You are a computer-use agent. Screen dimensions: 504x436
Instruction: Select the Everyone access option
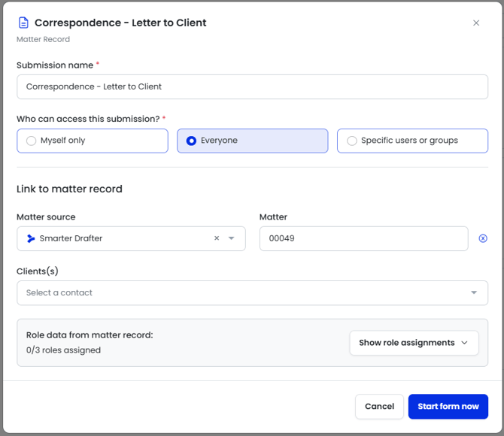tap(252, 141)
